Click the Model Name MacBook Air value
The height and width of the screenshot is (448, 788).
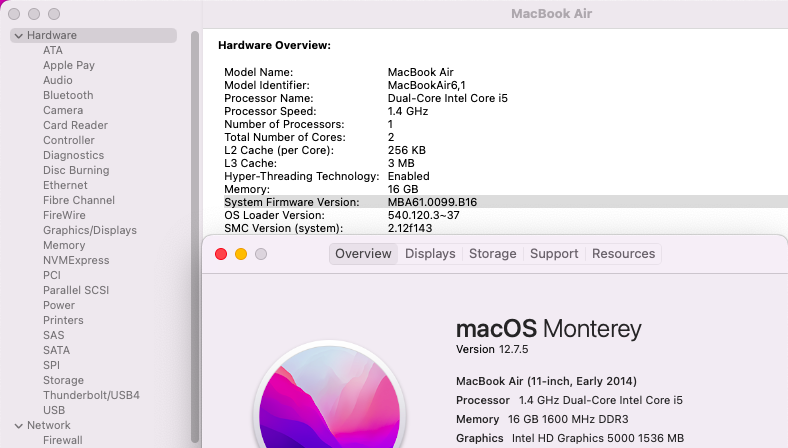(421, 72)
